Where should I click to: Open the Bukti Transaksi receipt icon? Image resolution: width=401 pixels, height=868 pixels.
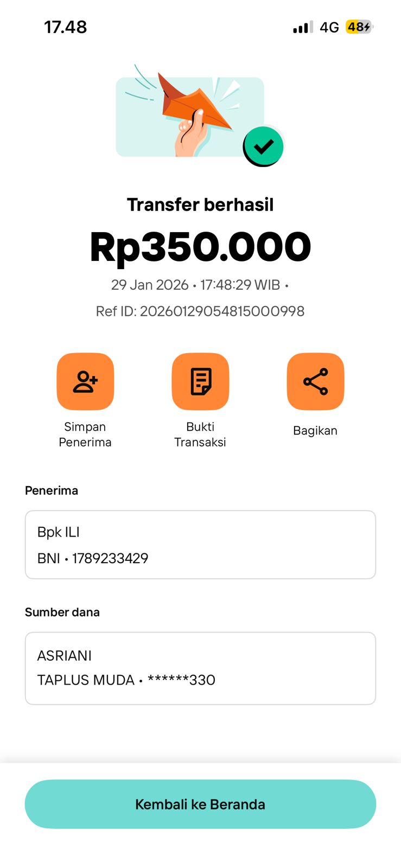tap(200, 381)
